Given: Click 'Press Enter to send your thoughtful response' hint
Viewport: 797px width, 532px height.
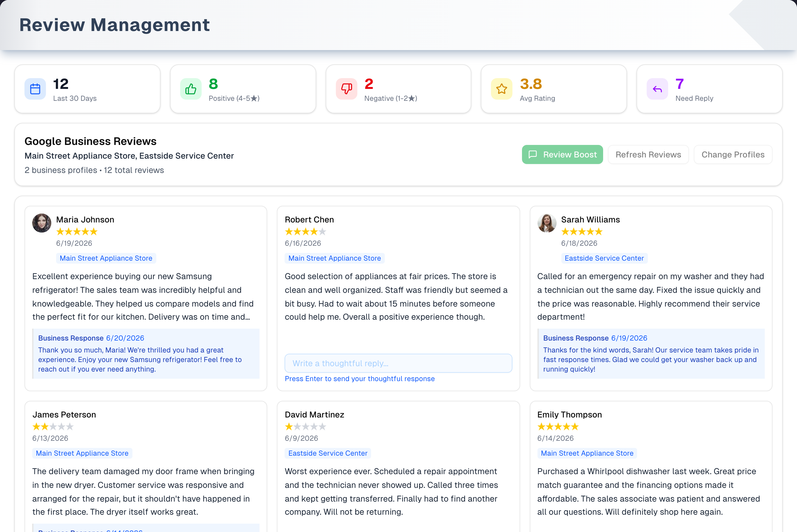Looking at the screenshot, I should 360,379.
